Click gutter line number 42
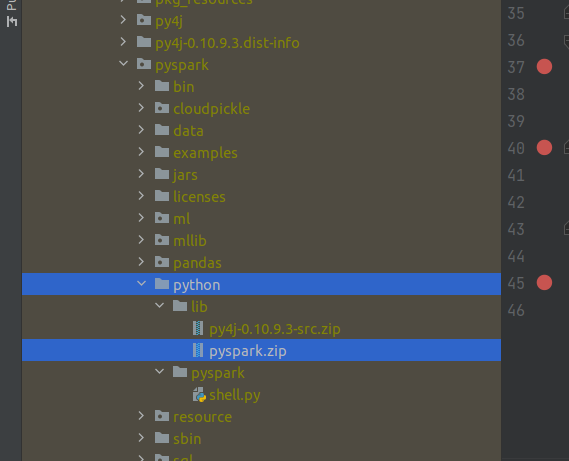Viewport: 569px width, 461px height. tap(516, 202)
